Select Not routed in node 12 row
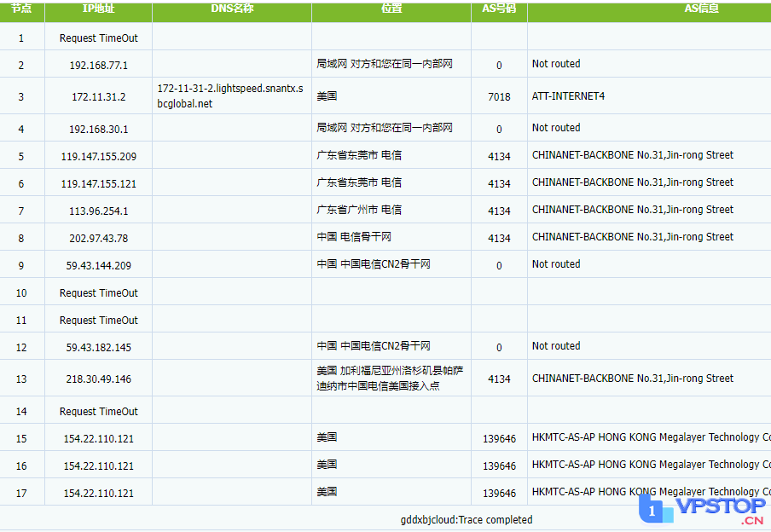The height and width of the screenshot is (532, 771). 556,345
